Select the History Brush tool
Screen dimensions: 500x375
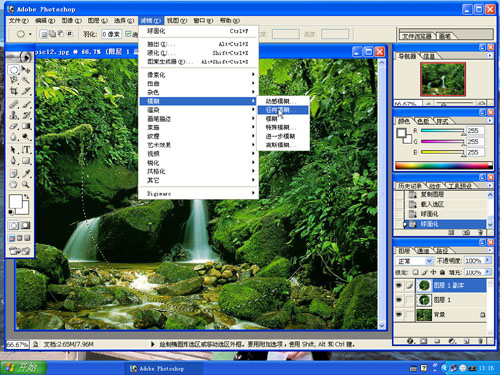tap(26, 115)
